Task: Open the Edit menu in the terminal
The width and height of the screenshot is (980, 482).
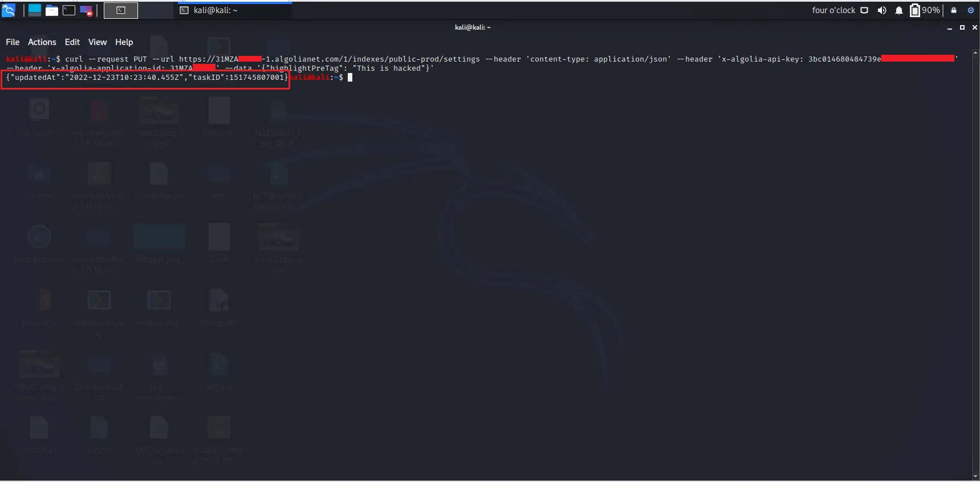Action: coord(72,42)
